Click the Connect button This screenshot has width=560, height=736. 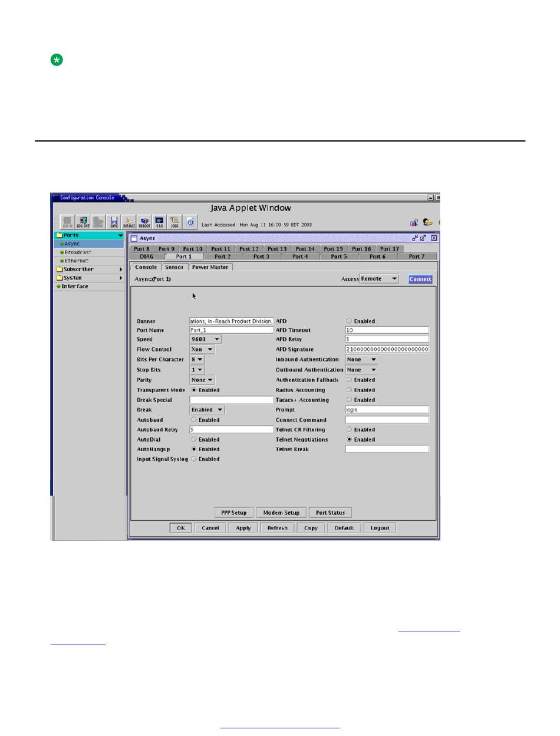click(420, 279)
